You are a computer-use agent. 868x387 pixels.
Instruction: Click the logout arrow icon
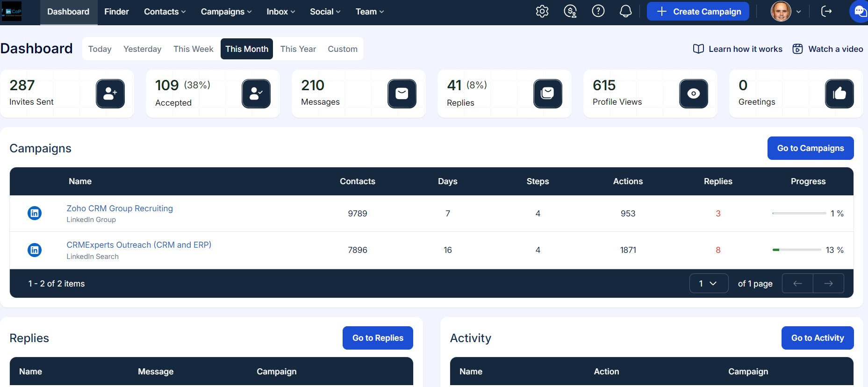[826, 11]
